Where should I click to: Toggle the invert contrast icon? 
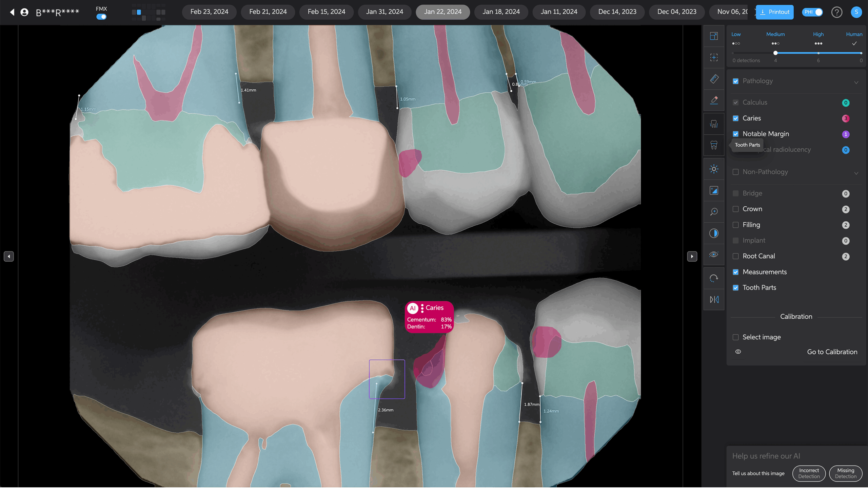pyautogui.click(x=714, y=233)
